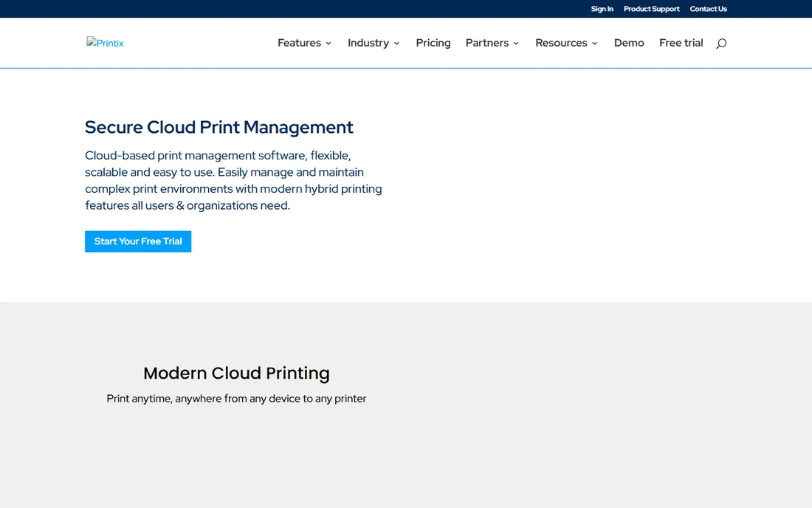Expand the Features dropdown menu
The height and width of the screenshot is (508, 812).
pyautogui.click(x=304, y=43)
